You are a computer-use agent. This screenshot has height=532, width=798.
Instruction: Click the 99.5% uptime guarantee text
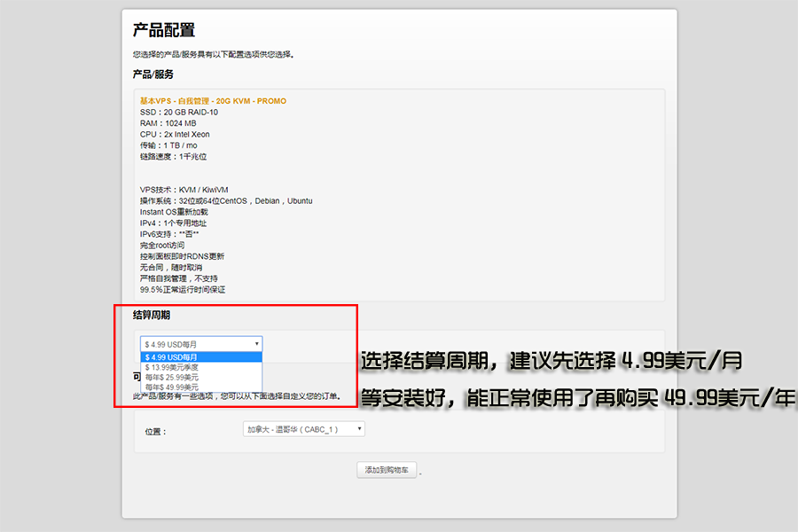[x=183, y=289]
